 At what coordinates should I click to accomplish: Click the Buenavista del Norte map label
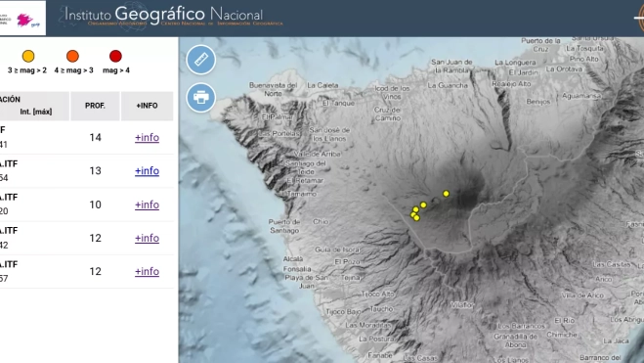pos(273,89)
